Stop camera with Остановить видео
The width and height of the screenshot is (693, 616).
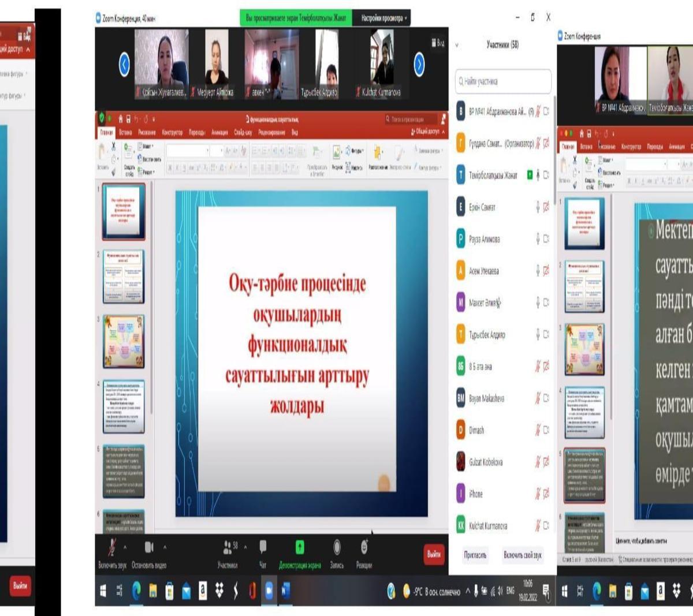click(x=149, y=547)
